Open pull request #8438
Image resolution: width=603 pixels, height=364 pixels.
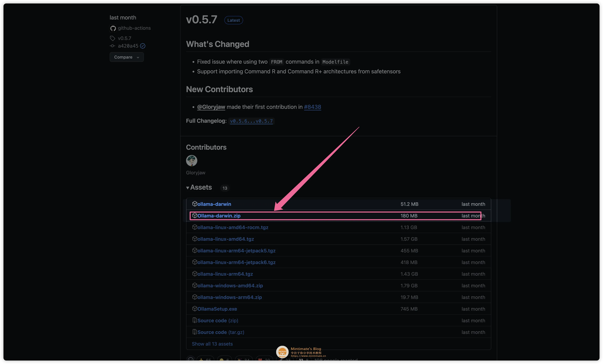(x=312, y=107)
